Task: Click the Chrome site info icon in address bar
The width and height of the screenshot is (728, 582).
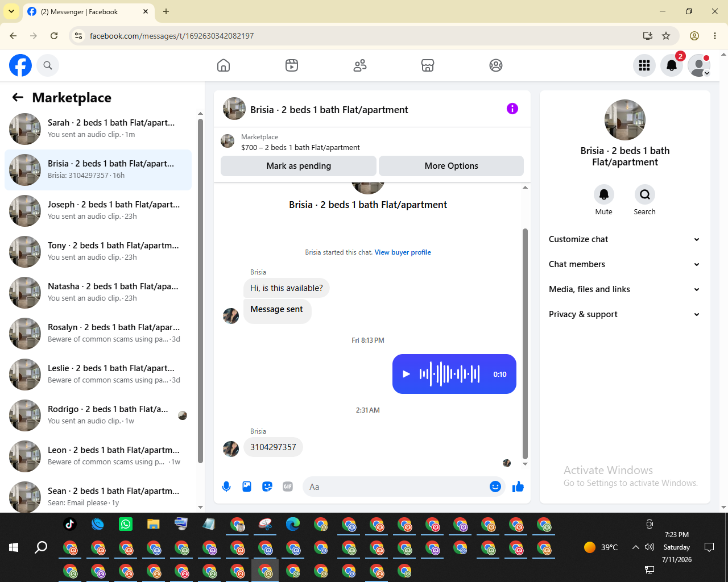Action: [x=78, y=36]
